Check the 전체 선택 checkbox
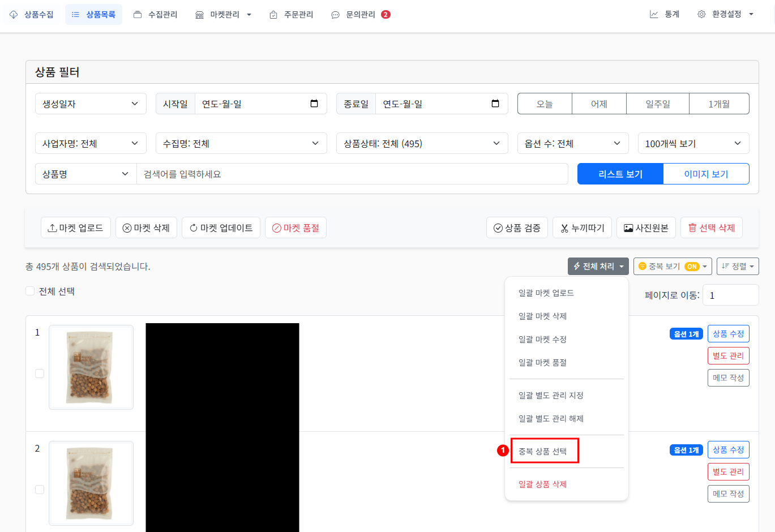 point(30,291)
